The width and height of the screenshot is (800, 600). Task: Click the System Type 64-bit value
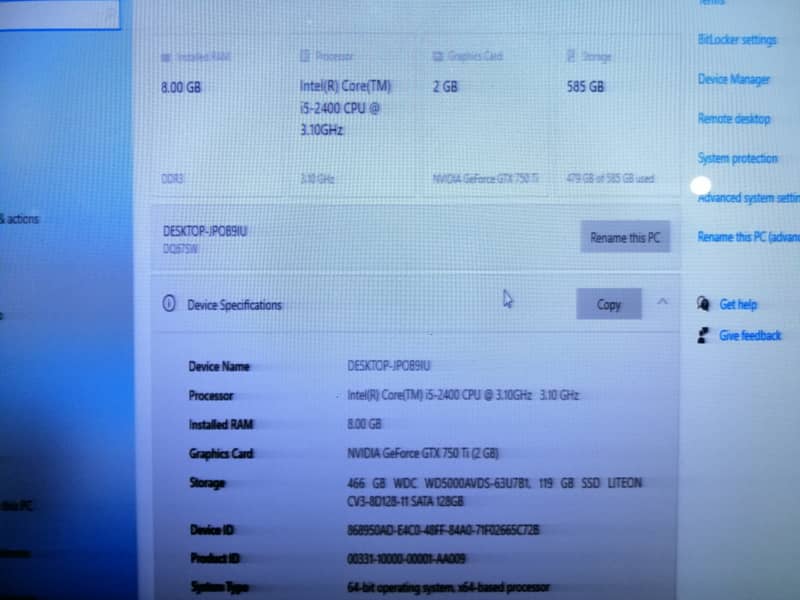pos(448,587)
